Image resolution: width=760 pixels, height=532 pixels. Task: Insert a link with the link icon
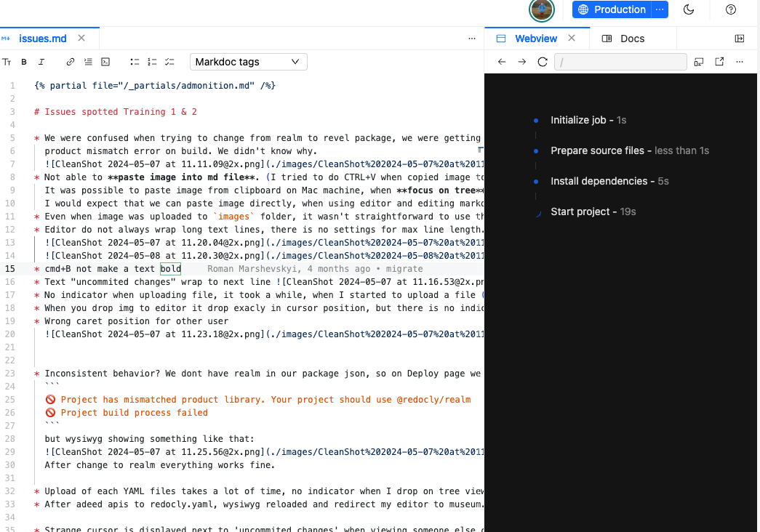(x=71, y=62)
